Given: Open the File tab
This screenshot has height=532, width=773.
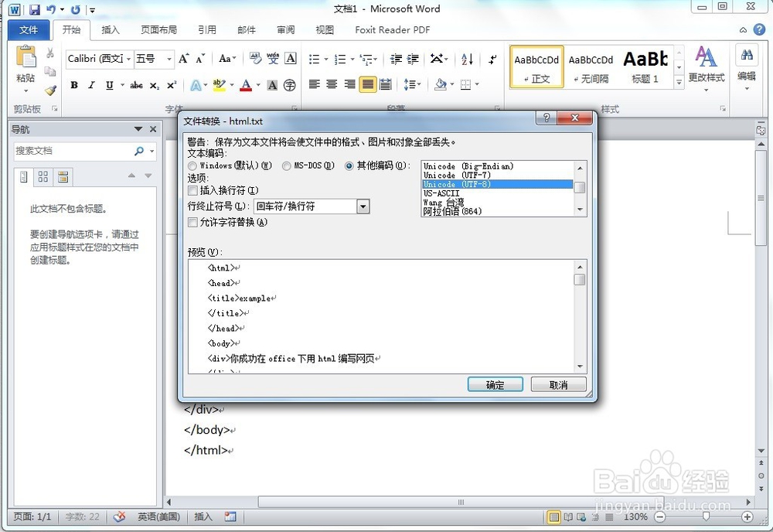Looking at the screenshot, I should 29,30.
